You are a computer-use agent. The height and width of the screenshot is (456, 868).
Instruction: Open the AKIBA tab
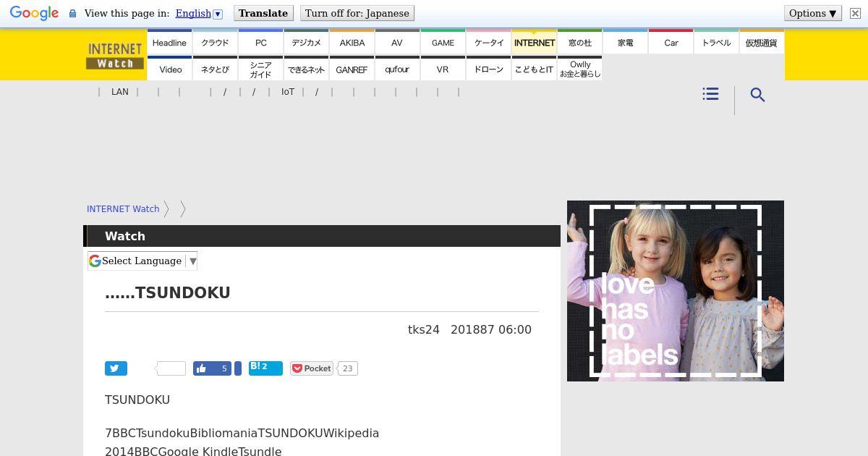tap(352, 42)
